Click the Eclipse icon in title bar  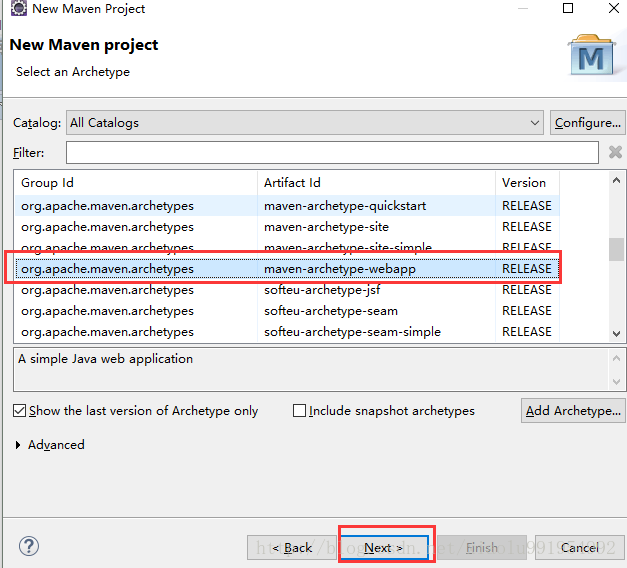[x=18, y=8]
